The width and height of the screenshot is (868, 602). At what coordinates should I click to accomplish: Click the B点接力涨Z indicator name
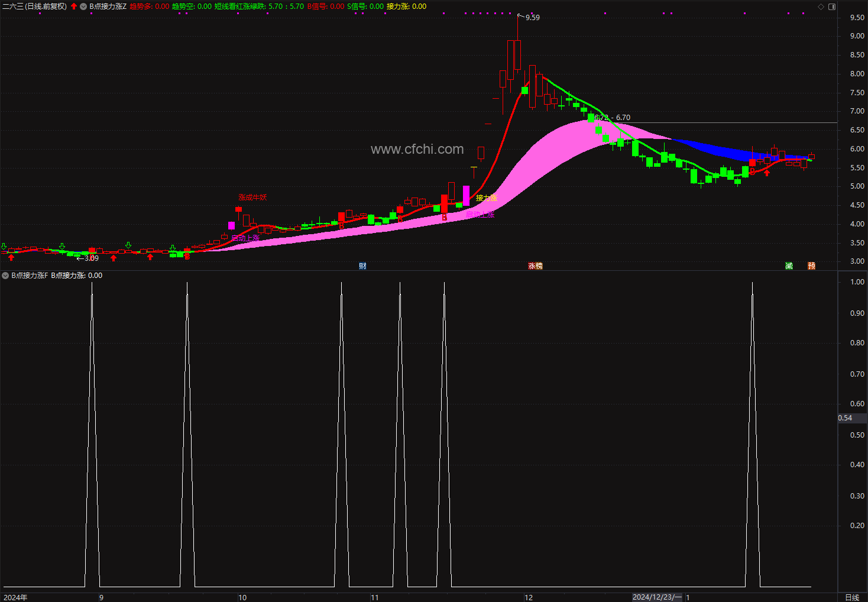[x=108, y=7]
